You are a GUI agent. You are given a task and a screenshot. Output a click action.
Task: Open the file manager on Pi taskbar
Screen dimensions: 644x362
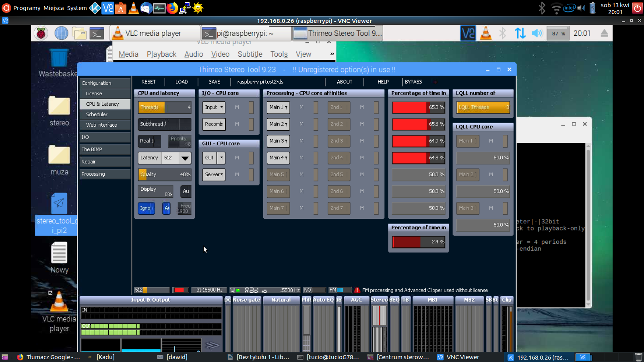pos(79,33)
